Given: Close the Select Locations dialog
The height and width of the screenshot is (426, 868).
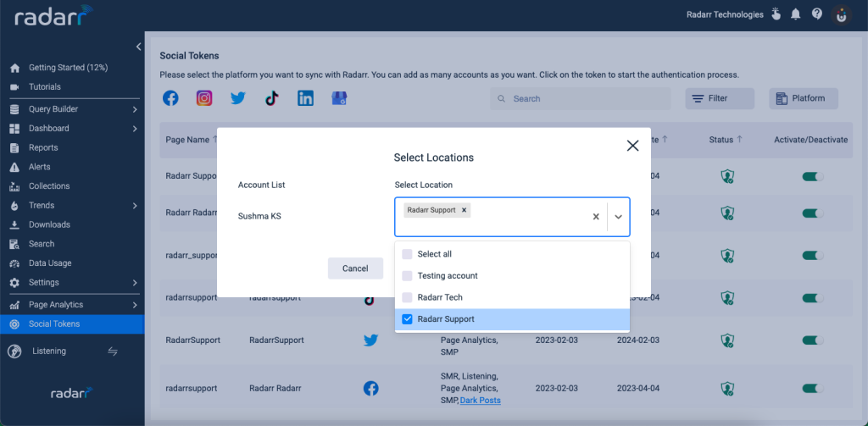Looking at the screenshot, I should pos(632,146).
